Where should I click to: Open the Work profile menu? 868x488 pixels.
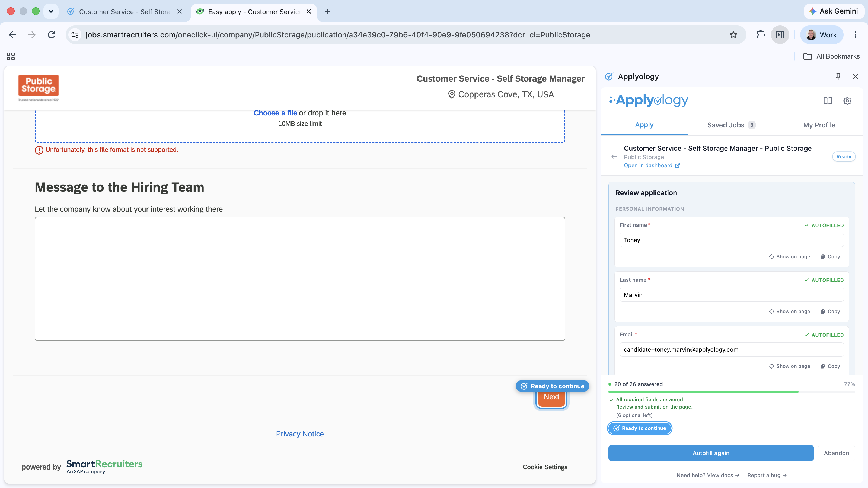(x=822, y=35)
